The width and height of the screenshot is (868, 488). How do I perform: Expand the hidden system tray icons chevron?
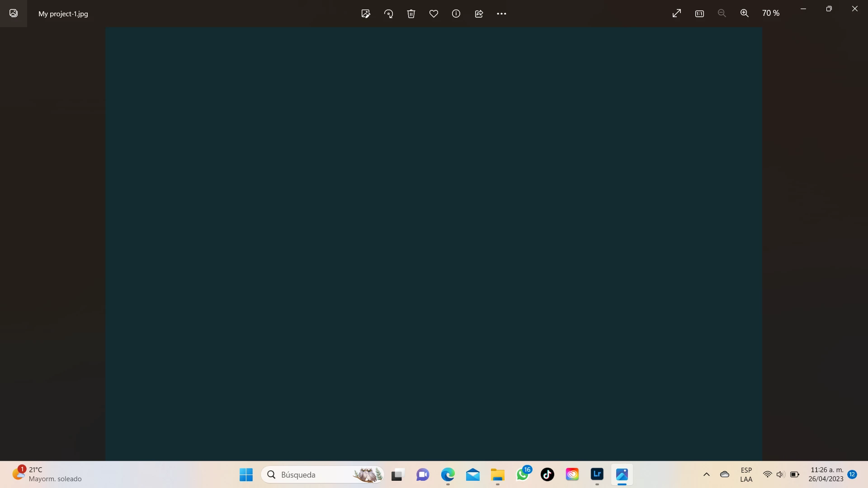[707, 474]
